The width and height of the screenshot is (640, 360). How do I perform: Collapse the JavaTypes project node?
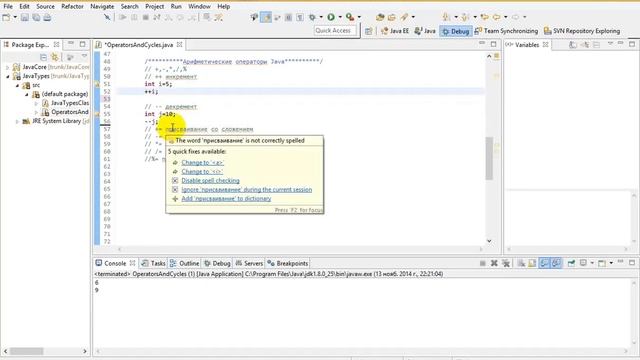pos(7,76)
